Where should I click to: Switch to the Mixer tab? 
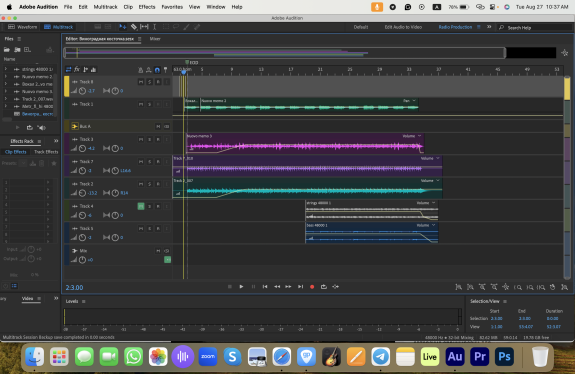pyautogui.click(x=155, y=38)
